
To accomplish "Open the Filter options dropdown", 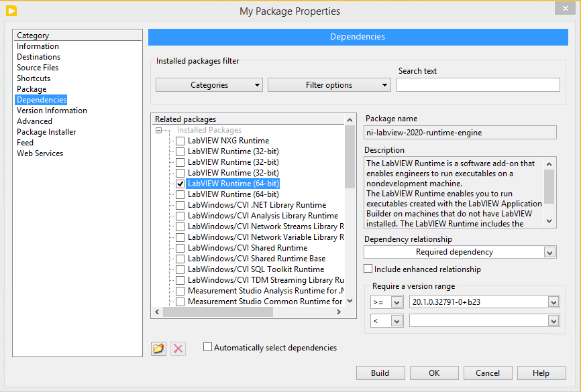I will [329, 84].
